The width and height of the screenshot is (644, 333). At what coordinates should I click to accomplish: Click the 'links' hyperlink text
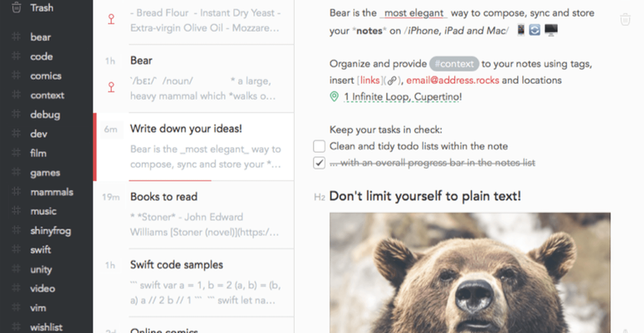[x=370, y=80]
